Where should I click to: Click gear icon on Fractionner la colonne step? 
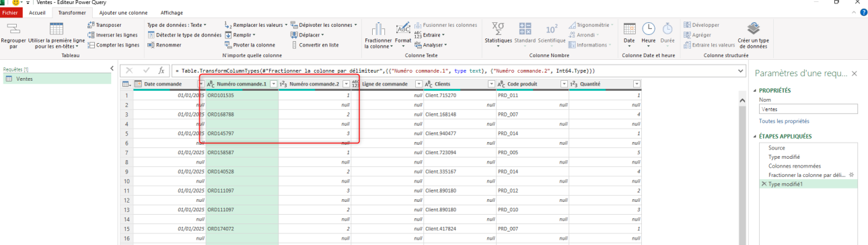pyautogui.click(x=851, y=174)
